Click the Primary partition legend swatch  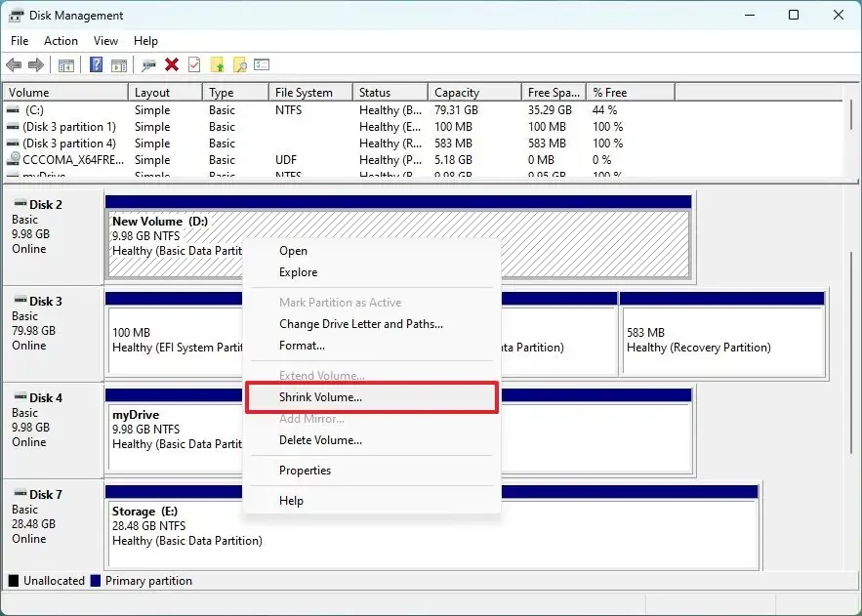[x=95, y=581]
